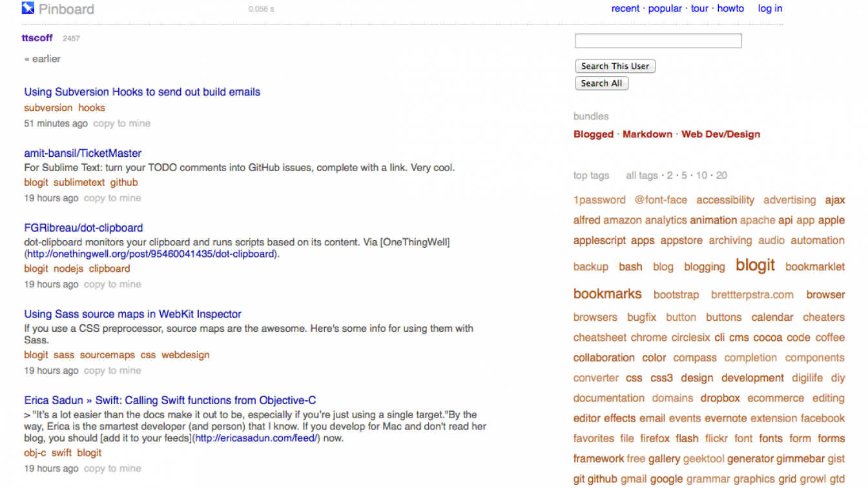Image resolution: width=868 pixels, height=488 pixels.
Task: Select the @font-face tag in the tag cloud
Action: (x=661, y=200)
